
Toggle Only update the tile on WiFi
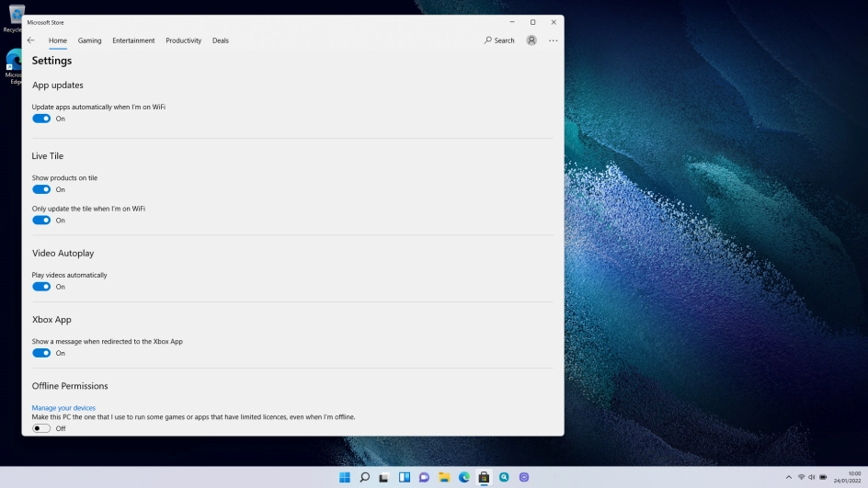pos(41,221)
